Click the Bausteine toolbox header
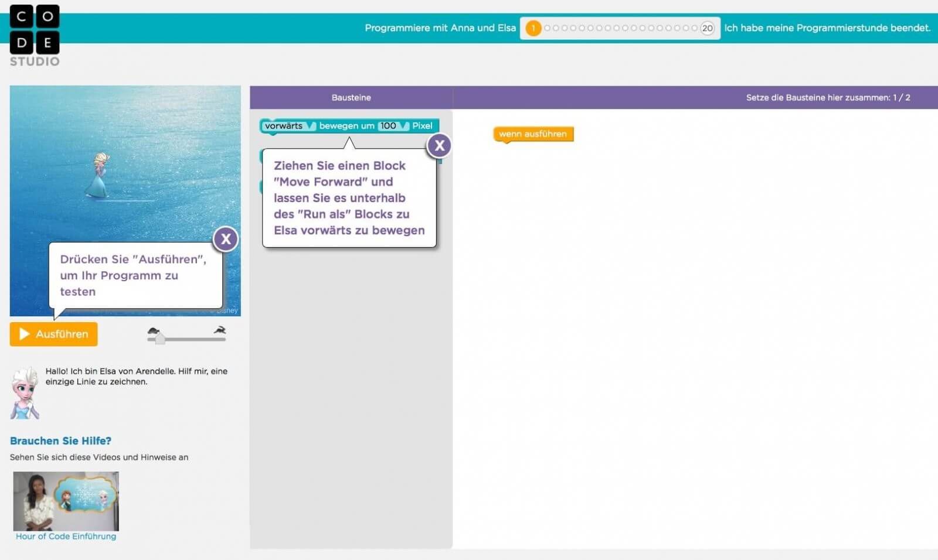The image size is (938, 560). pyautogui.click(x=351, y=98)
